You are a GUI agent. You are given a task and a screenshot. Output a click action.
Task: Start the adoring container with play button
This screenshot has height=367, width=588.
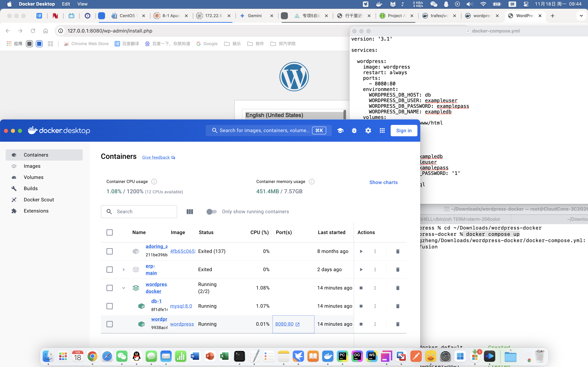(x=361, y=251)
